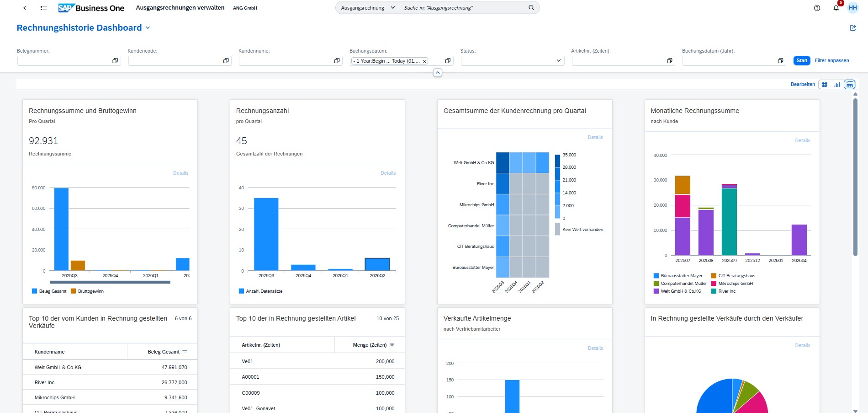The width and height of the screenshot is (868, 413).
Task: Collapse the filter bar with the chevron
Action: coord(438,72)
